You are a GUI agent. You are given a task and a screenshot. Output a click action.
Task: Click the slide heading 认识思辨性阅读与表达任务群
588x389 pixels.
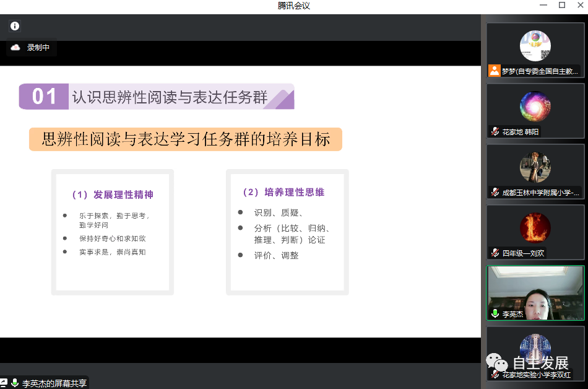pyautogui.click(x=170, y=97)
